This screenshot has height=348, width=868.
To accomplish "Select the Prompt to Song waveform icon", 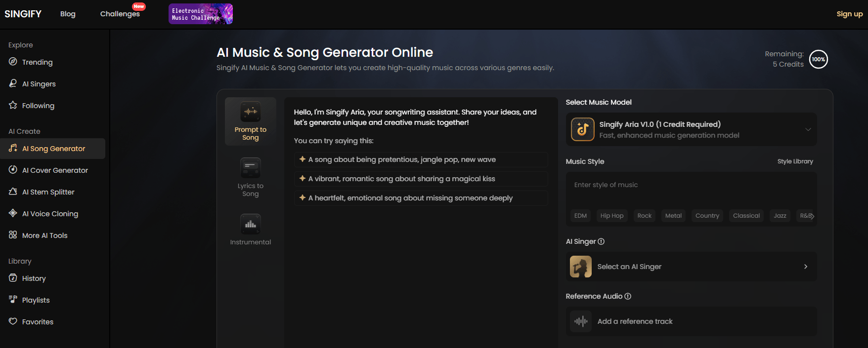I will [x=251, y=112].
